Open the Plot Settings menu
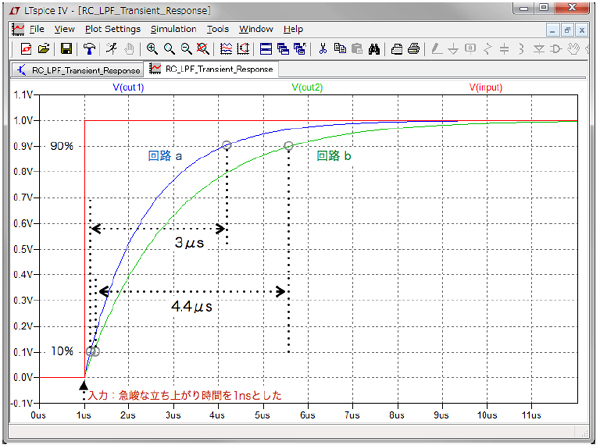Screen dimensions: 600x445 click(x=113, y=29)
